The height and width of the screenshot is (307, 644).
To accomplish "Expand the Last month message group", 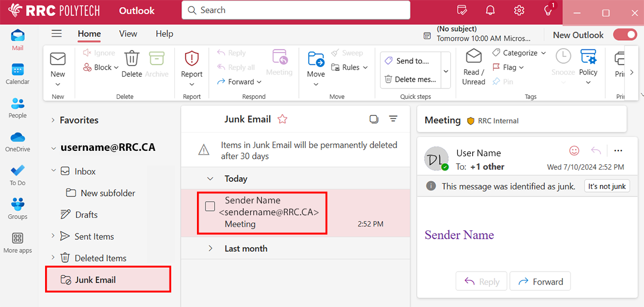I will [x=211, y=248].
